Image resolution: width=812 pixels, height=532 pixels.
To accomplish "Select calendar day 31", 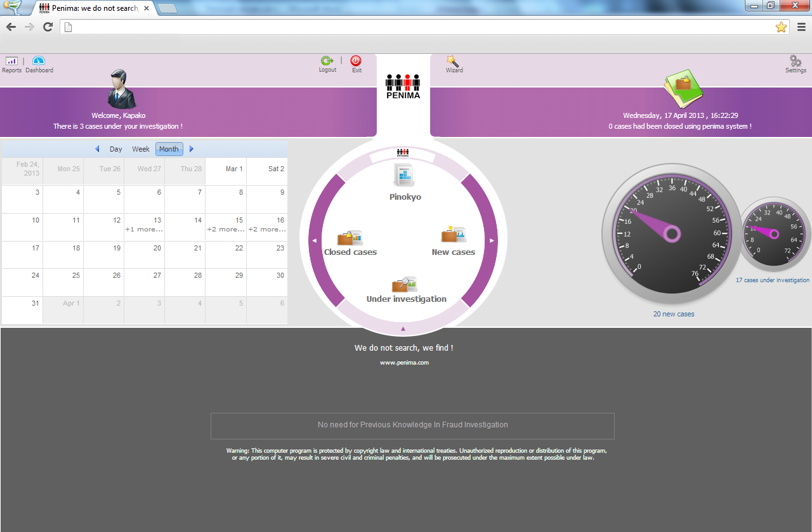I will coord(22,310).
